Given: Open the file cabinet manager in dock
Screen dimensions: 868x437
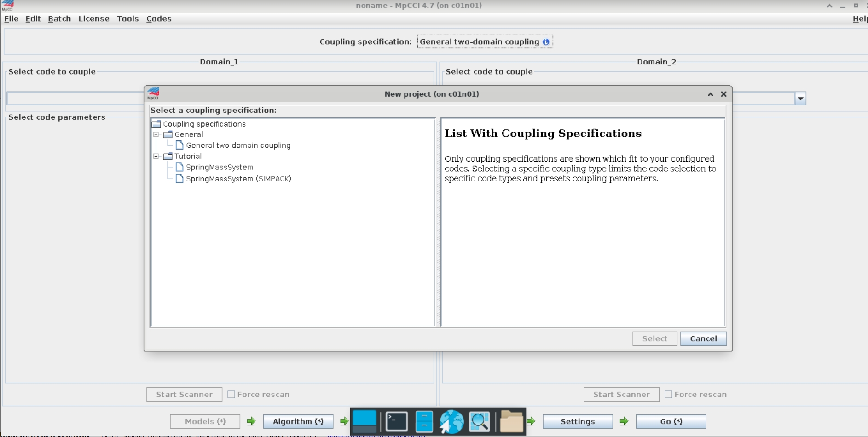Looking at the screenshot, I should [x=424, y=421].
